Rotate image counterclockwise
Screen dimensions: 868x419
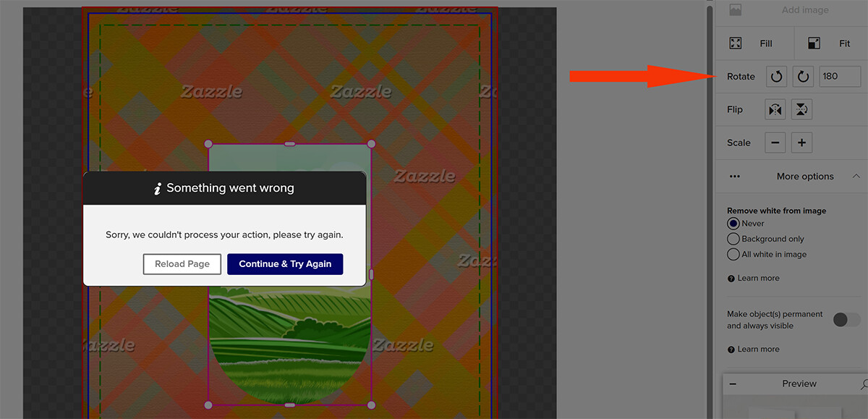coord(776,77)
